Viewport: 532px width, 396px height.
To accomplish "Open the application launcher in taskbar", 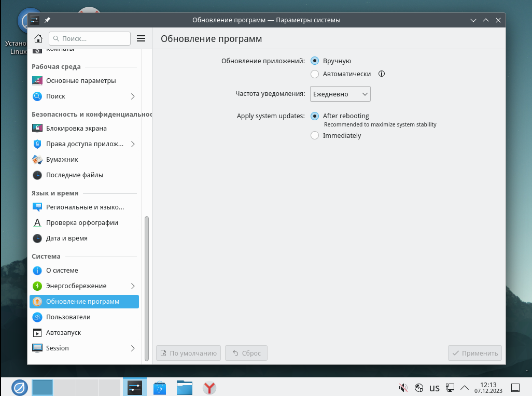I will pyautogui.click(x=20, y=388).
